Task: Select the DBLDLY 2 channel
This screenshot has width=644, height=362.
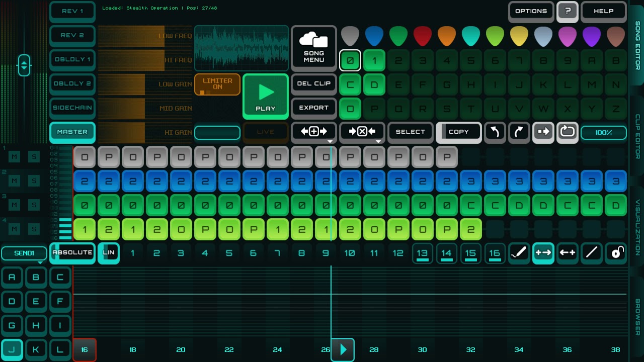Action: 72,83
